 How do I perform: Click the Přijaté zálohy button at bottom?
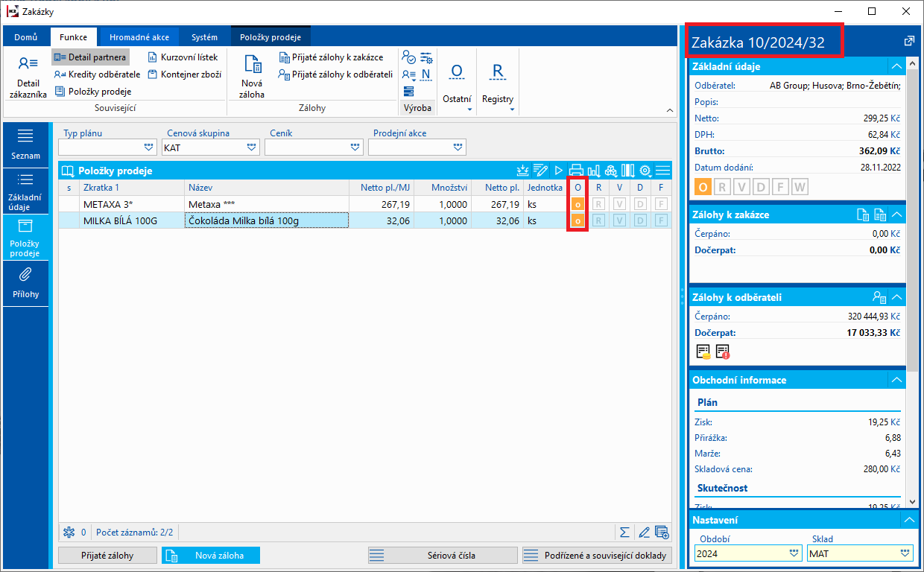(x=107, y=555)
